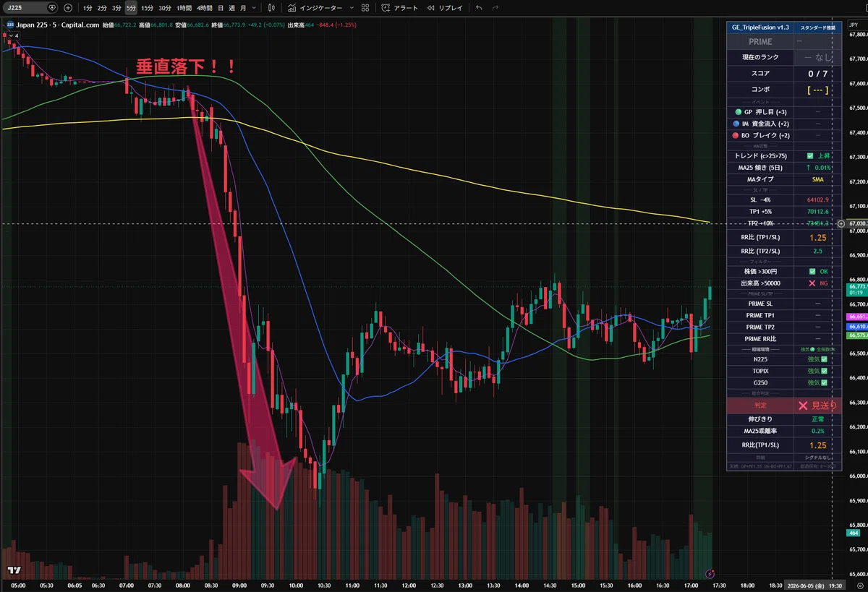The height and width of the screenshot is (592, 868).
Task: Click the TP1 value 70112.6
Action: [x=818, y=211]
